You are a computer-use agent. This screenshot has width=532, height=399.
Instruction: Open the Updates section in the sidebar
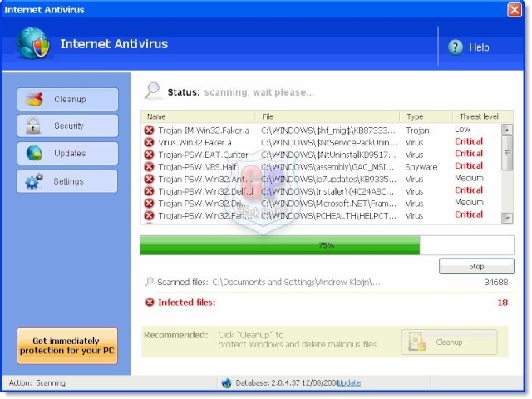click(67, 153)
